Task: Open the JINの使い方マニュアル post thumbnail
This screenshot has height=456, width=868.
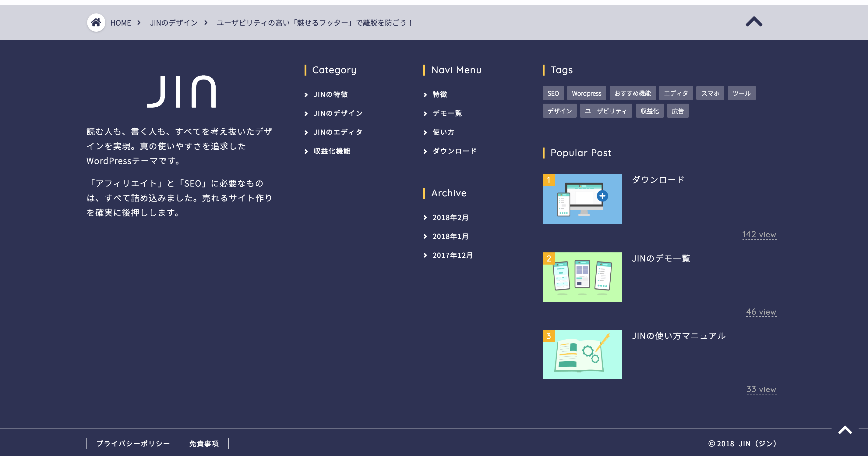Action: pos(582,354)
